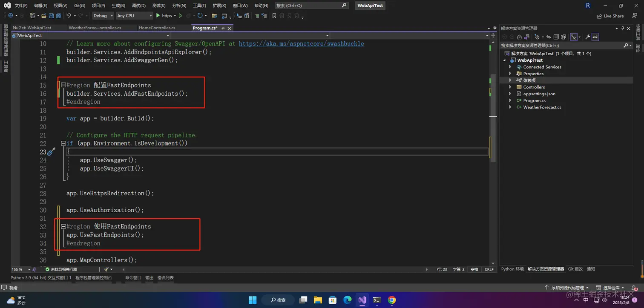Click the New Project icon

(x=32, y=16)
